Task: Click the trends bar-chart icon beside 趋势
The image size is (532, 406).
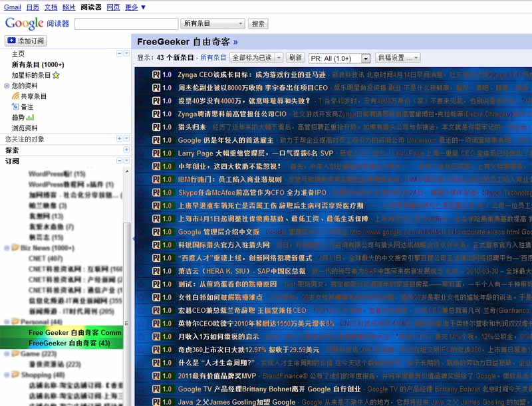Action: pyautogui.click(x=30, y=118)
